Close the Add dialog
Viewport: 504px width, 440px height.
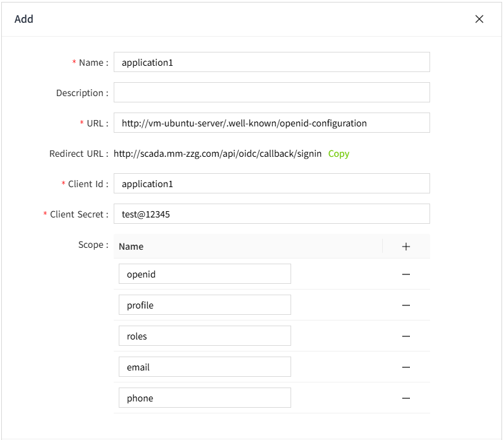pyautogui.click(x=479, y=19)
